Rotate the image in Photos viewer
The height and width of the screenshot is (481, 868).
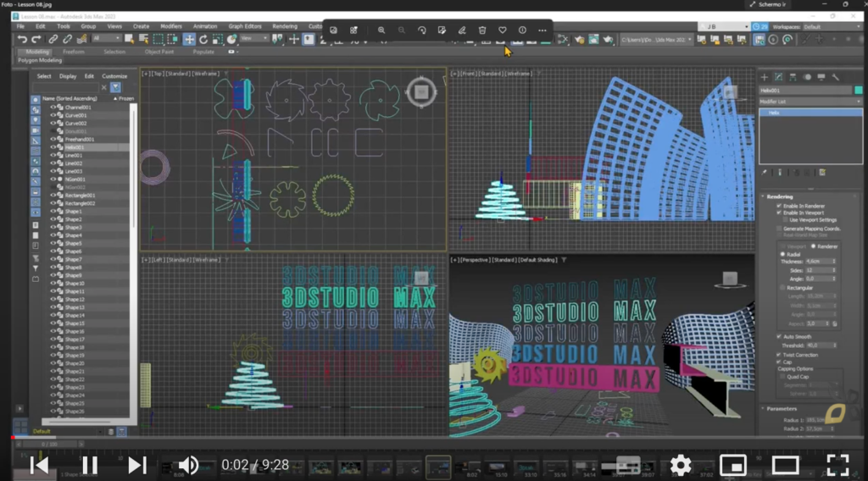click(x=422, y=30)
